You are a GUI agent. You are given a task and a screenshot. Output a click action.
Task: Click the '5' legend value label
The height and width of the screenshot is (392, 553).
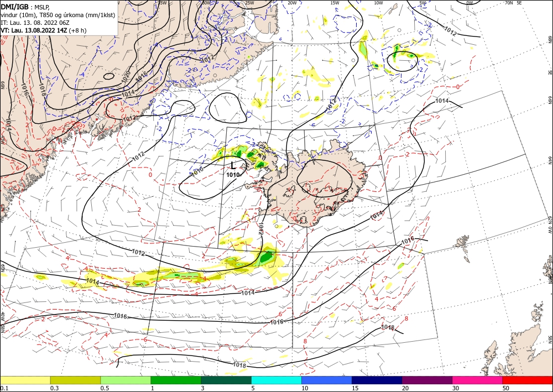tap(253, 388)
